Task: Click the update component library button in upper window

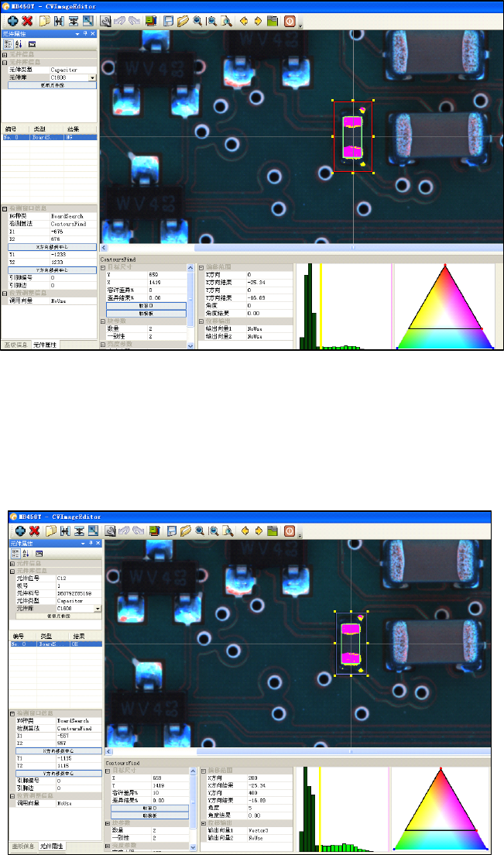Action: (53, 86)
